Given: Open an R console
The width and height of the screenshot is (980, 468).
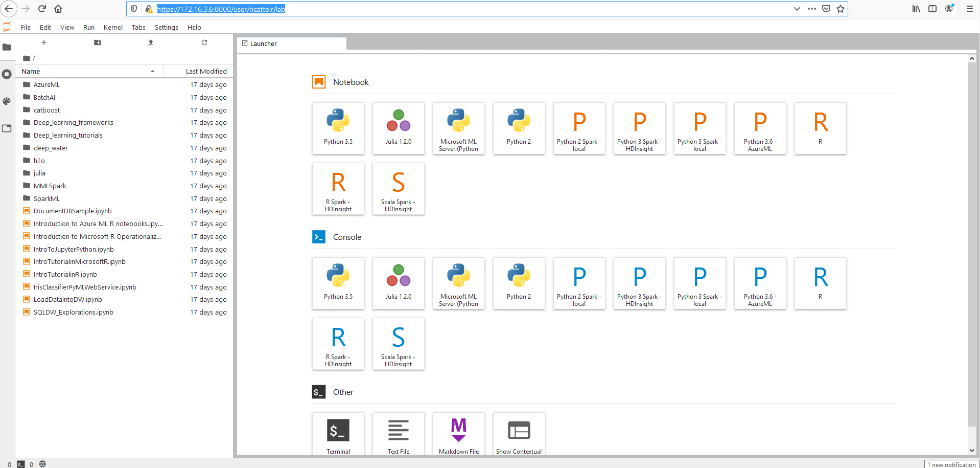Looking at the screenshot, I should [x=820, y=283].
